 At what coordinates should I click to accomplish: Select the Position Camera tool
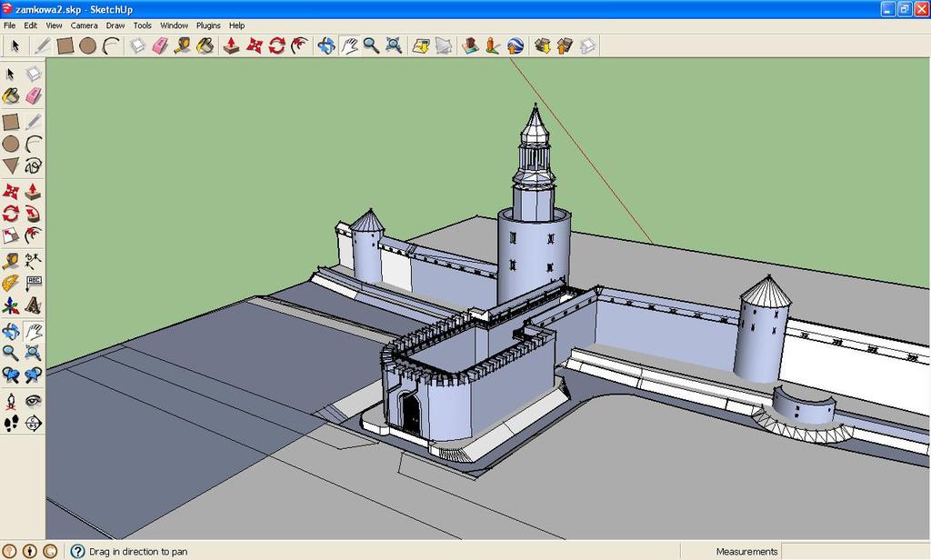pos(11,401)
